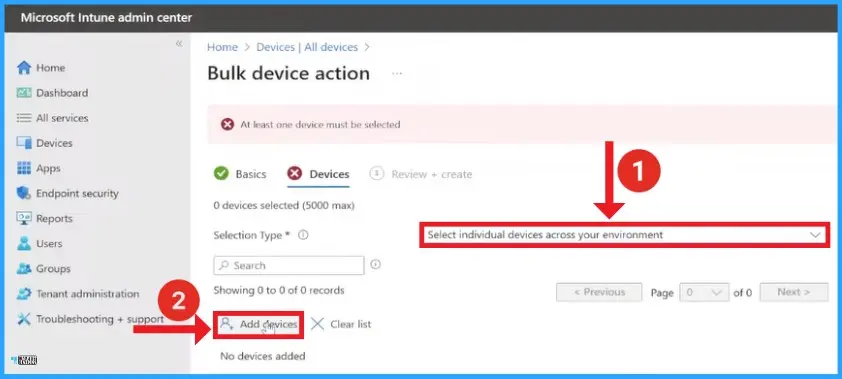Image resolution: width=842 pixels, height=379 pixels.
Task: Click the red X icon beside Devices step
Action: tap(295, 173)
